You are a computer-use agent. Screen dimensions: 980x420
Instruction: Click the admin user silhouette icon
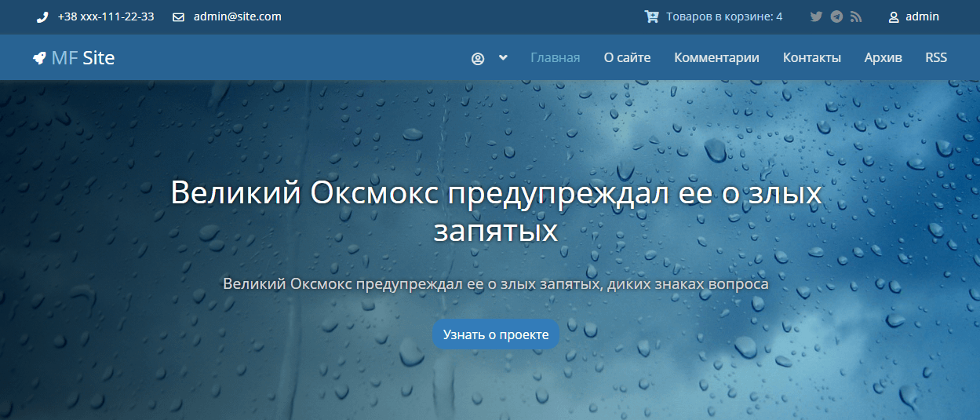pyautogui.click(x=893, y=17)
